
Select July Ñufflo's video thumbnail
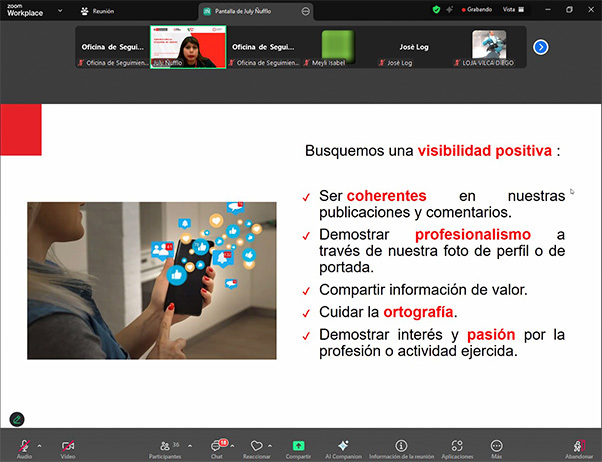188,47
